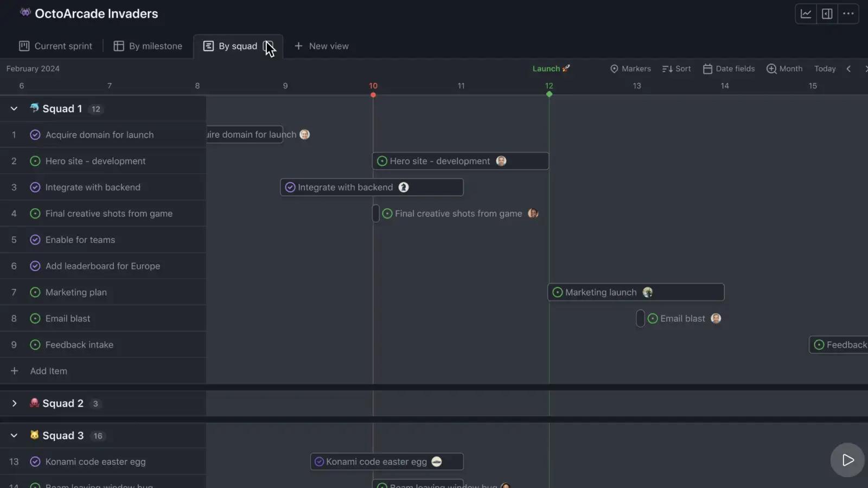Image resolution: width=868 pixels, height=488 pixels.
Task: Select the Hero site - development timeline bar
Action: 461,161
